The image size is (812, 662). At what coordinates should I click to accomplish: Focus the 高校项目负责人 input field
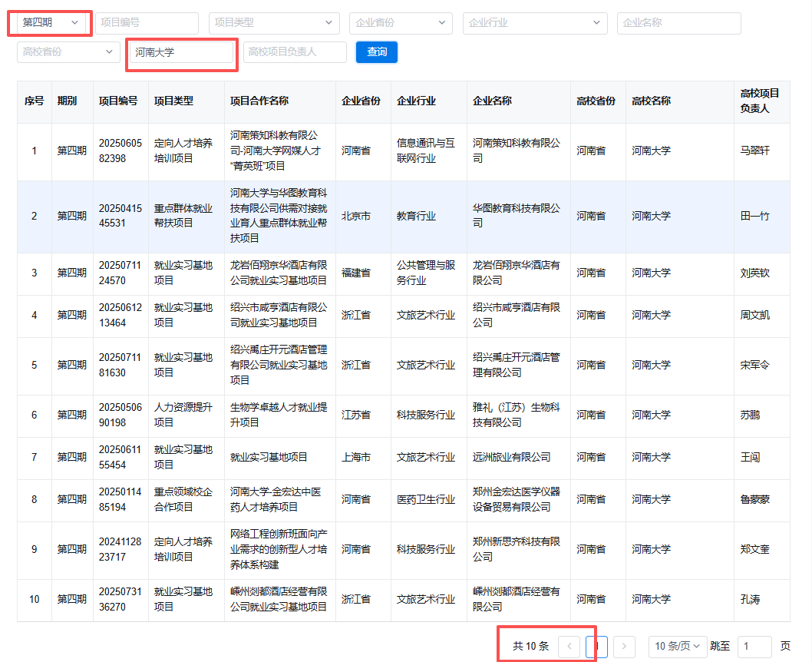coord(295,51)
